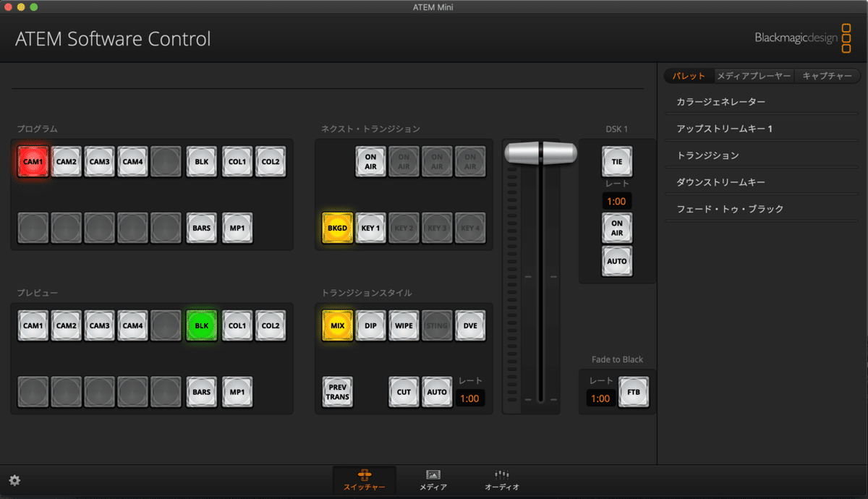868x499 pixels.
Task: Choose the WIPE transition style
Action: [404, 325]
